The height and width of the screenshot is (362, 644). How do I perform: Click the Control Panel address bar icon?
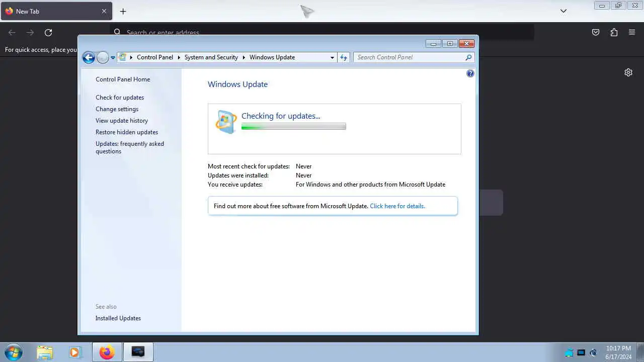123,57
